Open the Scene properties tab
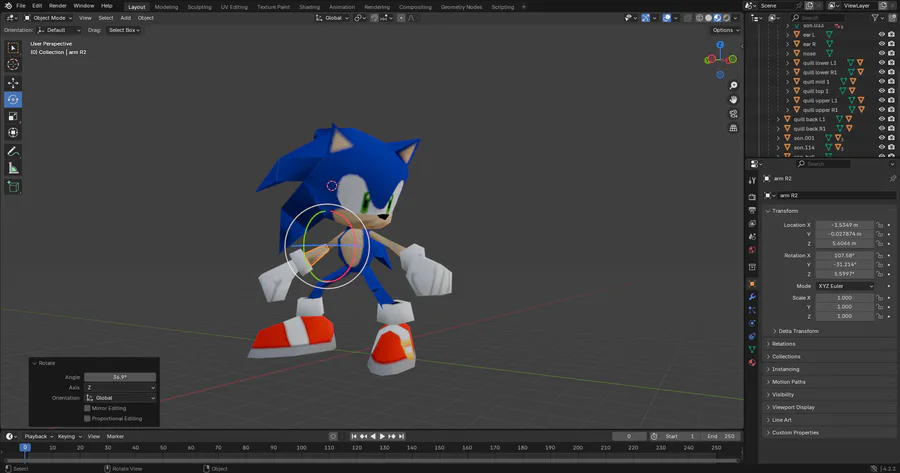The width and height of the screenshot is (900, 473). (x=752, y=236)
